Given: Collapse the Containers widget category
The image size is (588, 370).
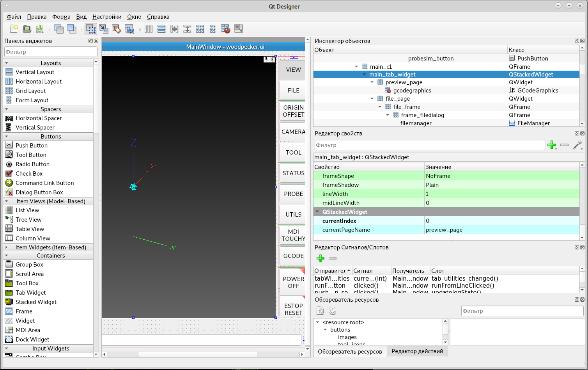Looking at the screenshot, I should click(x=7, y=255).
